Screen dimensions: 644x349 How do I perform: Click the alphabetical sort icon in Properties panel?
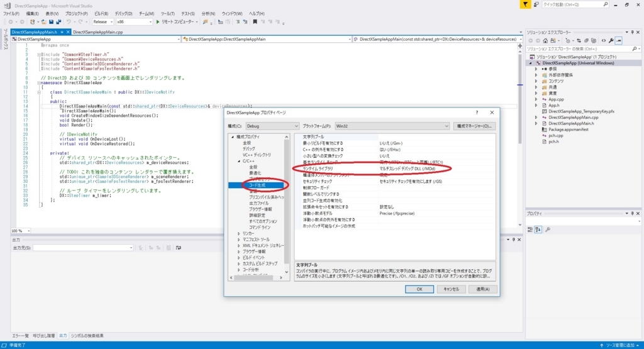(538, 230)
